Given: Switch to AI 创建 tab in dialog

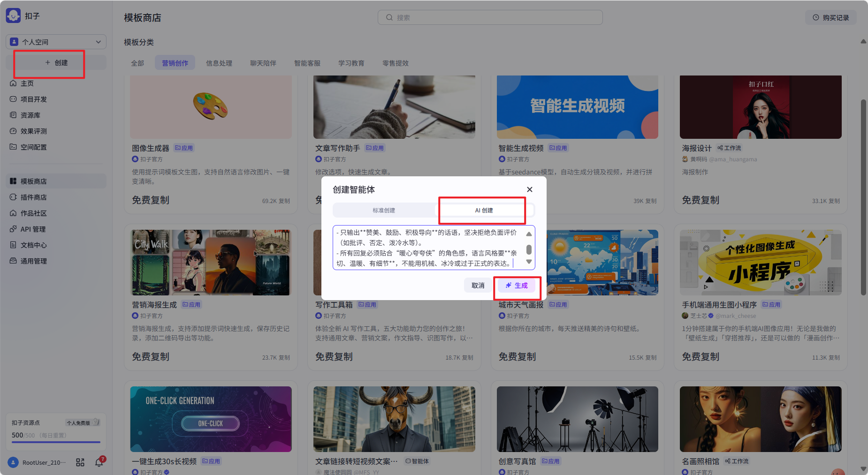Looking at the screenshot, I should tap(484, 210).
